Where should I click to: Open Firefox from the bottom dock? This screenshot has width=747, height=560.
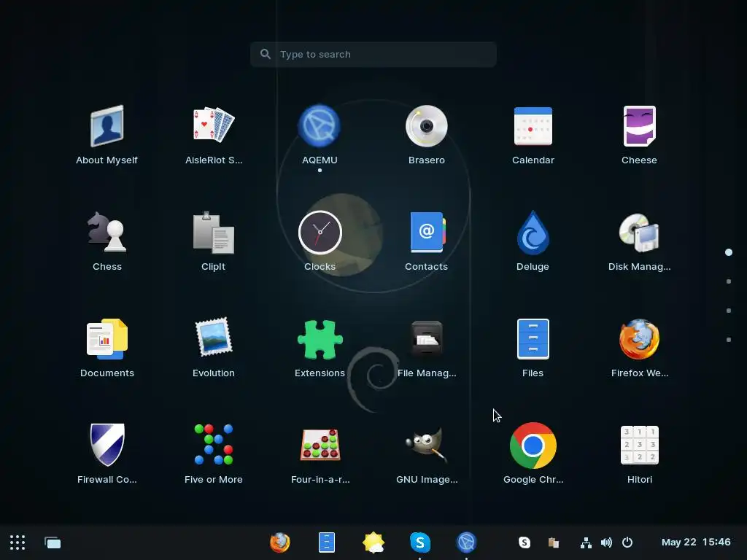pyautogui.click(x=279, y=542)
